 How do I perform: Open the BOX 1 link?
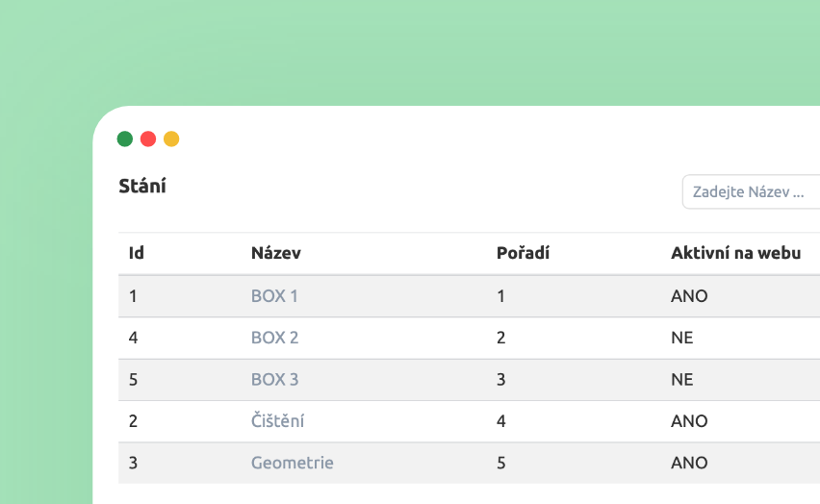click(x=274, y=296)
